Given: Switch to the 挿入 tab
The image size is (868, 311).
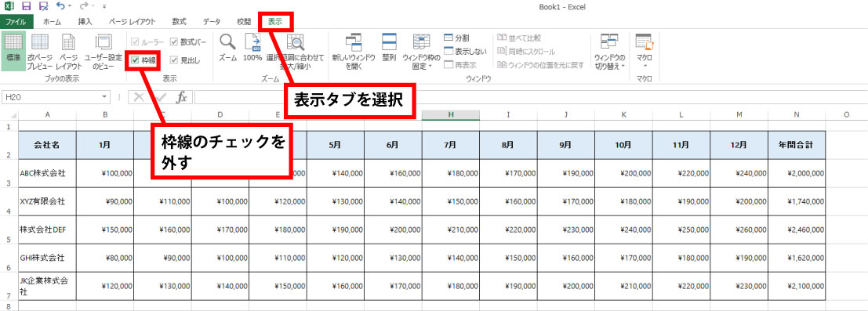Looking at the screenshot, I should [85, 22].
